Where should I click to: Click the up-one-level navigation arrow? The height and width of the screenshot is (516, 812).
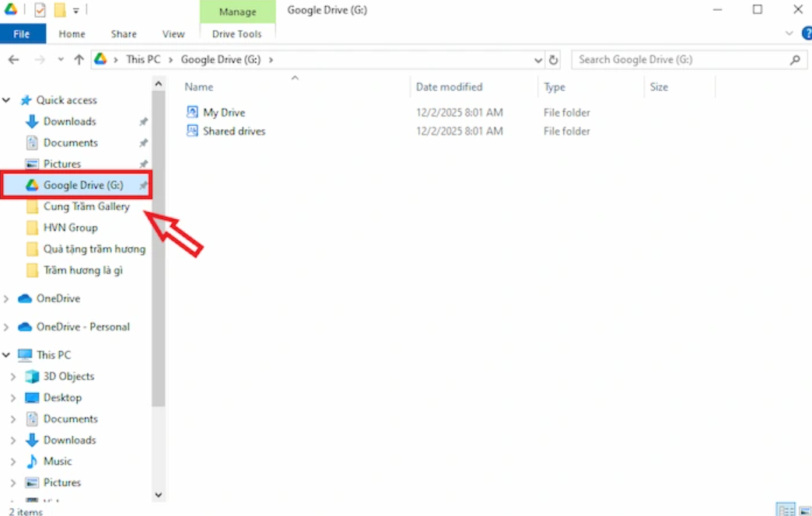(x=79, y=59)
